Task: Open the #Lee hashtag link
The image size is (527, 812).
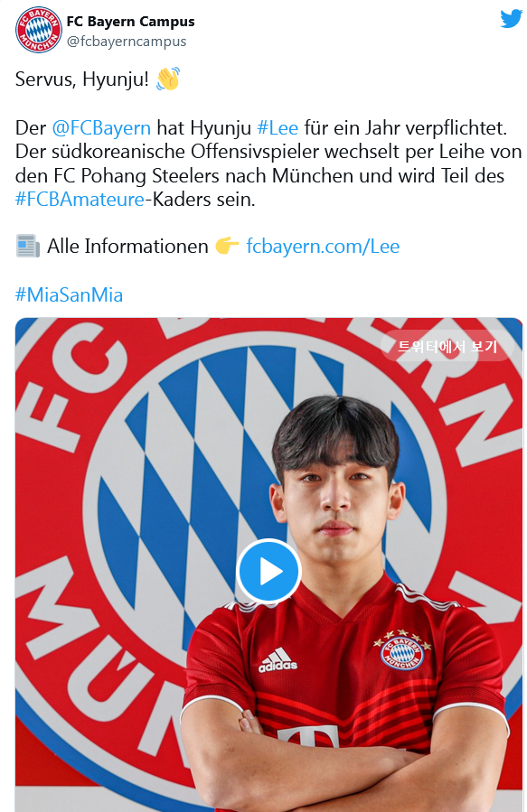Action: click(278, 127)
